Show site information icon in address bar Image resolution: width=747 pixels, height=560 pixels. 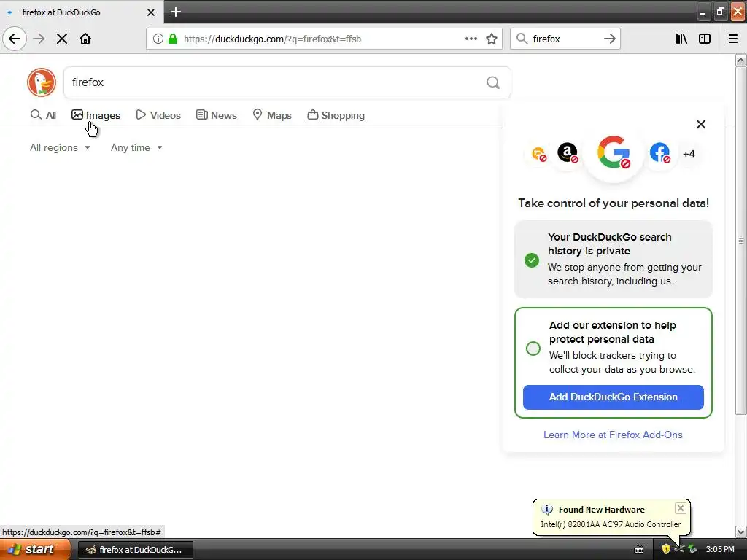[158, 39]
